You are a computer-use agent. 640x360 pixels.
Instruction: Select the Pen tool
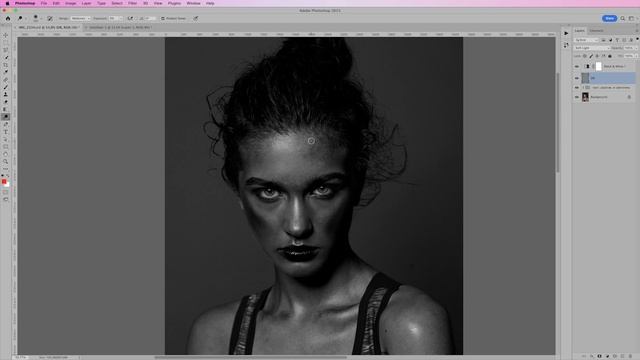pos(6,124)
